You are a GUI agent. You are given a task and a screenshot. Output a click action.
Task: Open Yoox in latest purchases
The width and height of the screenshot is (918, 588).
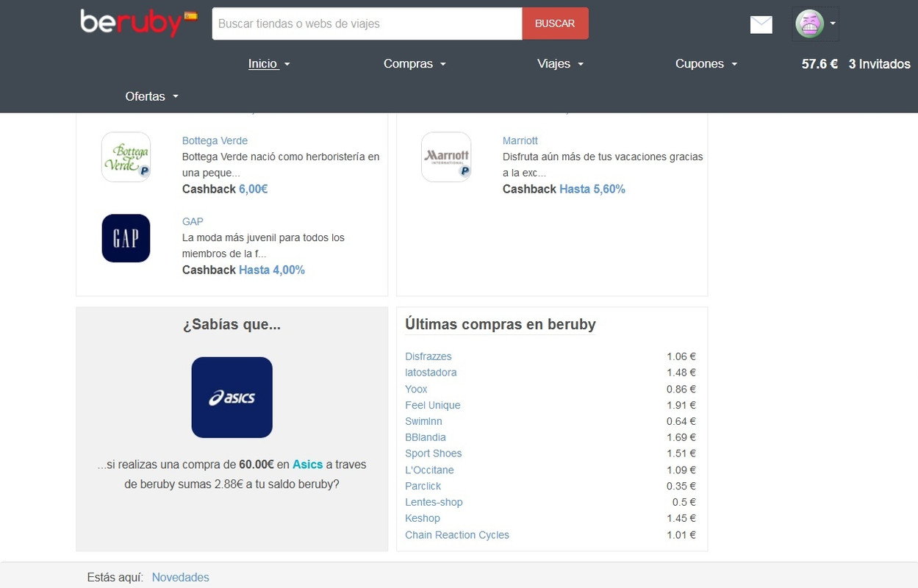coord(416,389)
